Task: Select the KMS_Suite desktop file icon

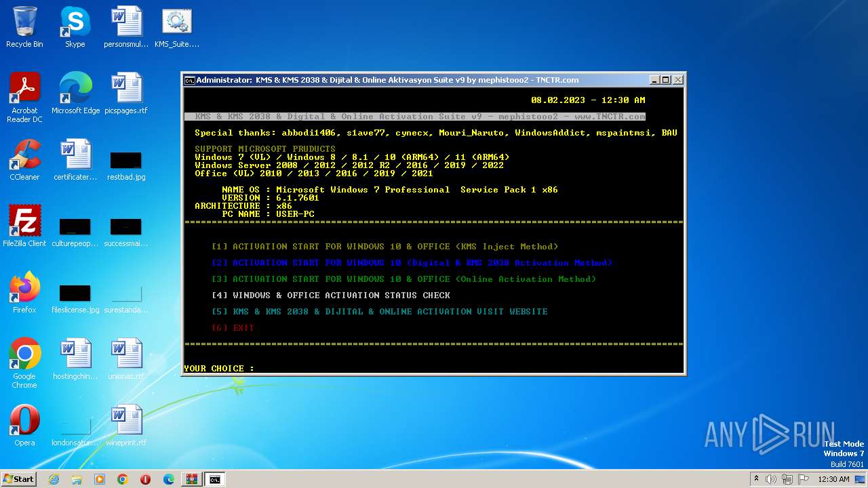Action: tap(177, 27)
